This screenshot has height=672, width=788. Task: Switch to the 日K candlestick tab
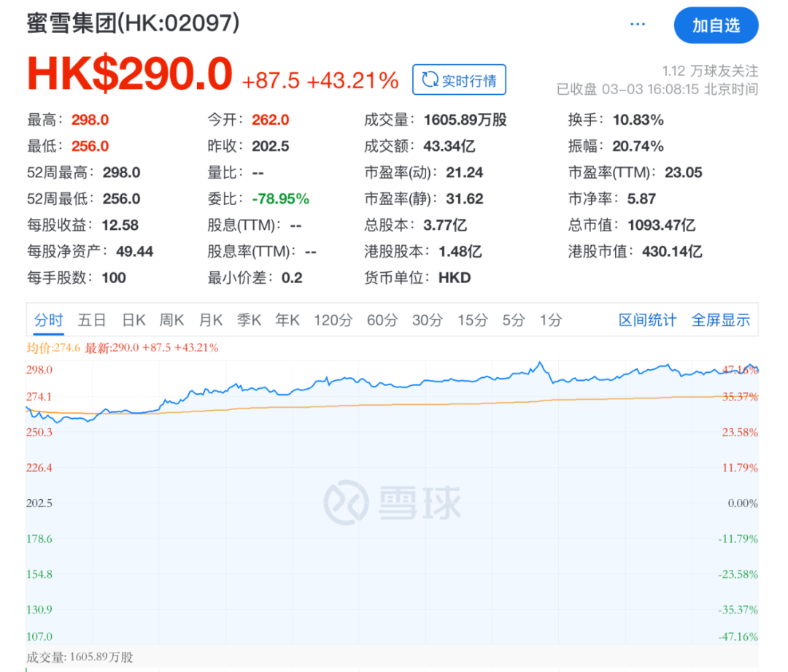pos(133,320)
